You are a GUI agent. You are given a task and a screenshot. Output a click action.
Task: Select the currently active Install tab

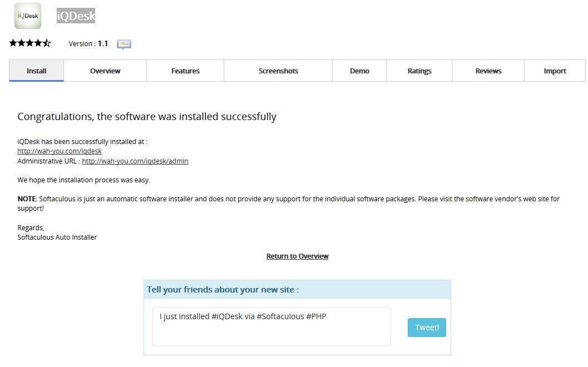point(36,71)
